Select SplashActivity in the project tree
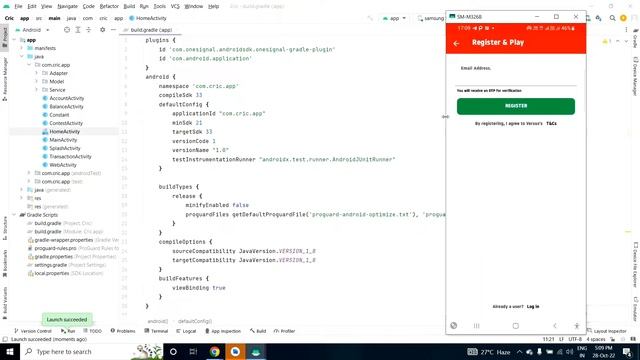640x360 pixels. coord(64,148)
